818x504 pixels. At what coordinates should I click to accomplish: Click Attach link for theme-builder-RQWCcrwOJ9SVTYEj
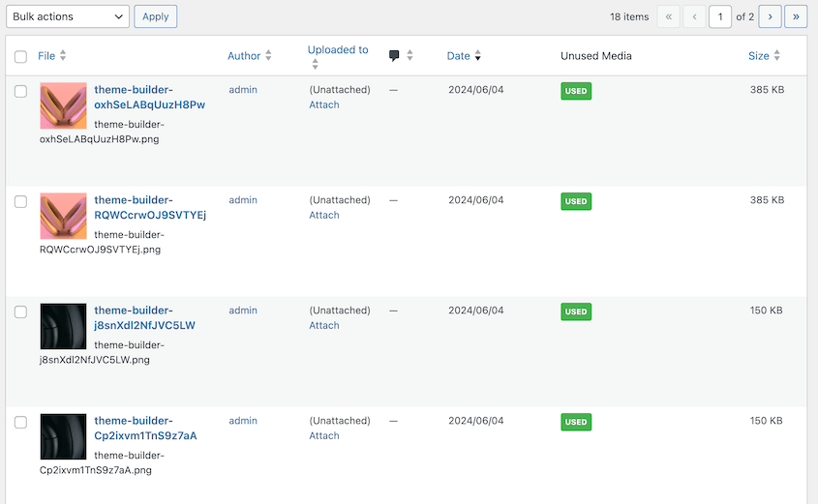pyautogui.click(x=324, y=216)
